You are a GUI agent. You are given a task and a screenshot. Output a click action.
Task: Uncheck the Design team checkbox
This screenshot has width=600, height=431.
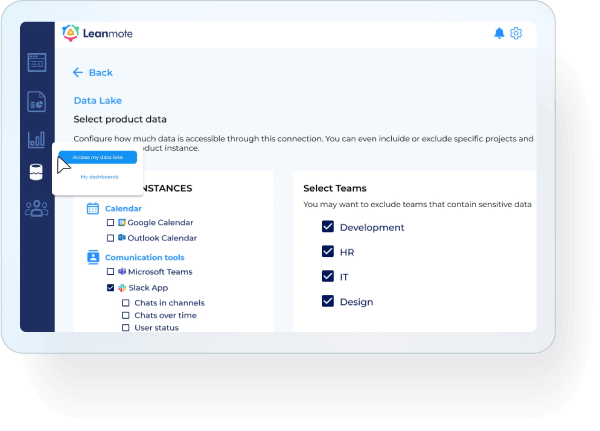328,301
